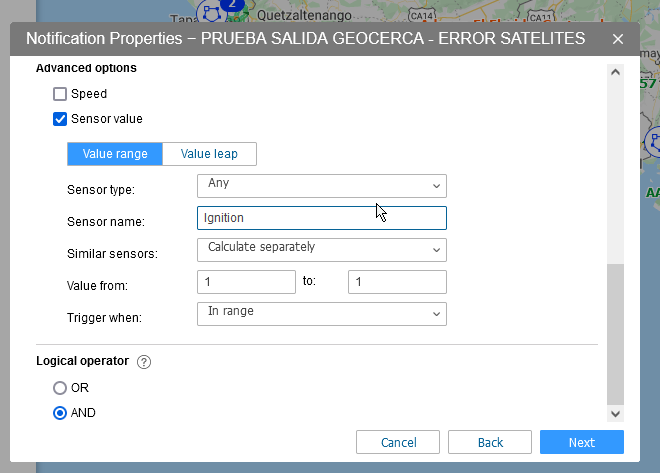
Task: Switch to the Value range tab
Action: (x=115, y=154)
